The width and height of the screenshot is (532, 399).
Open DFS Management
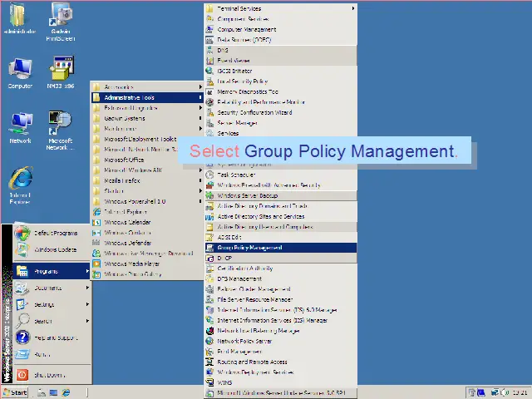(x=281, y=279)
